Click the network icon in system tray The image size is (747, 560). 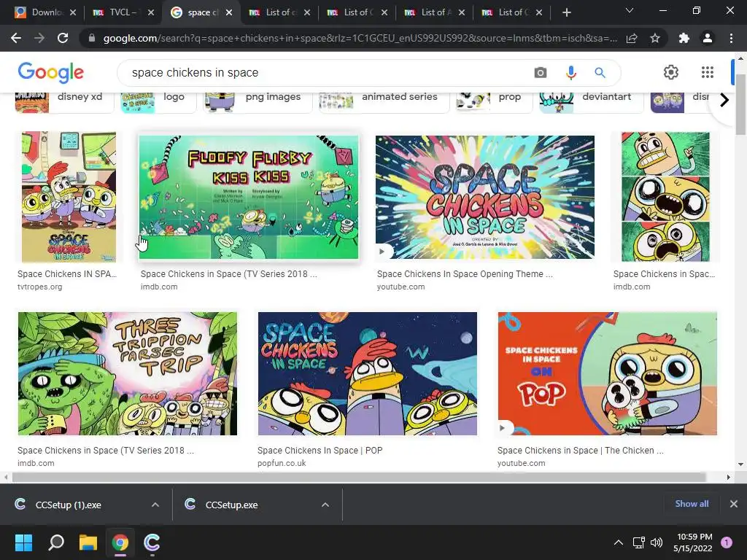pyautogui.click(x=638, y=542)
